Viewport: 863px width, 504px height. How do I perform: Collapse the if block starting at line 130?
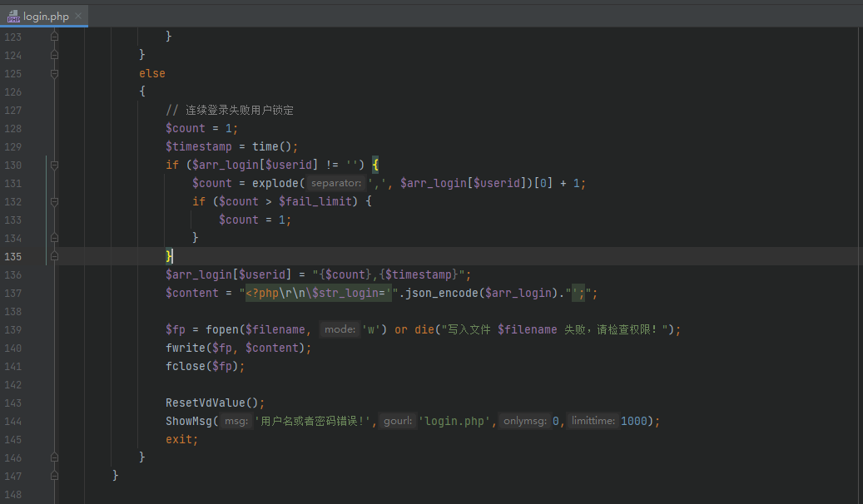click(54, 164)
